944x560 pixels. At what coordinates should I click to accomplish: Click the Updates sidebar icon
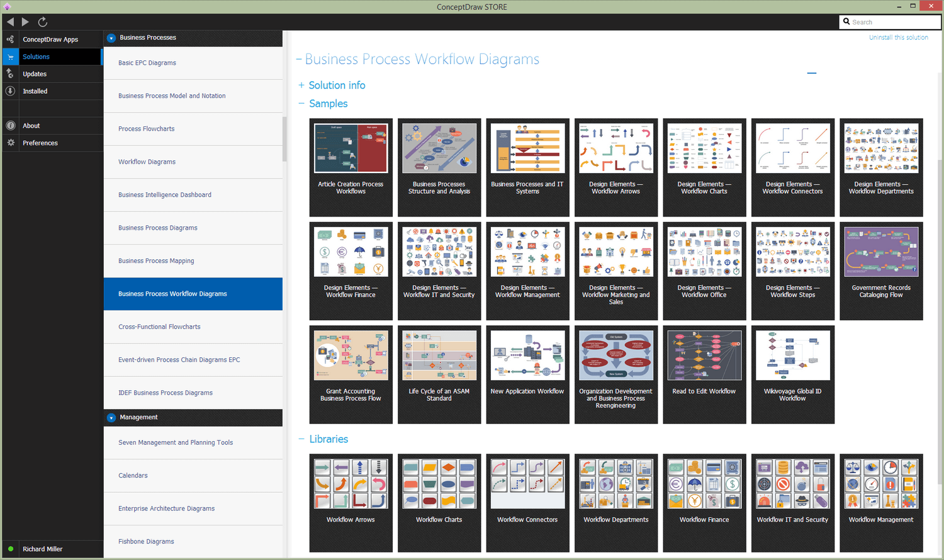[x=10, y=74]
